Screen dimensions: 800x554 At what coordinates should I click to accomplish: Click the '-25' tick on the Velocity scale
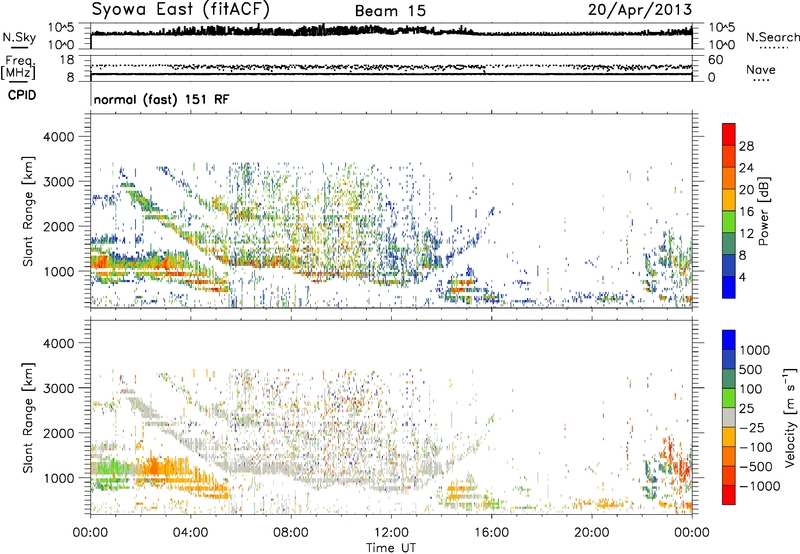[752, 428]
